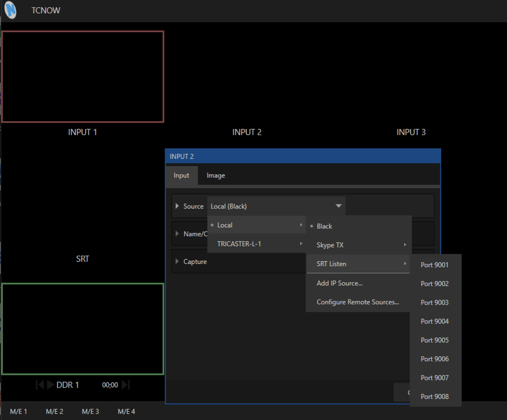This screenshot has height=420, width=507.
Task: Choose Add IP Source...
Action: pos(358,283)
